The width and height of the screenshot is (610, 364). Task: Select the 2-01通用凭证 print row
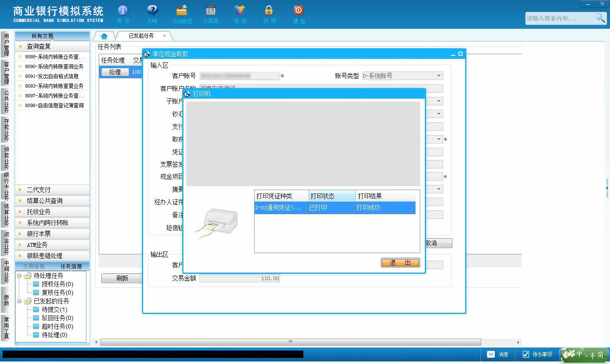335,207
